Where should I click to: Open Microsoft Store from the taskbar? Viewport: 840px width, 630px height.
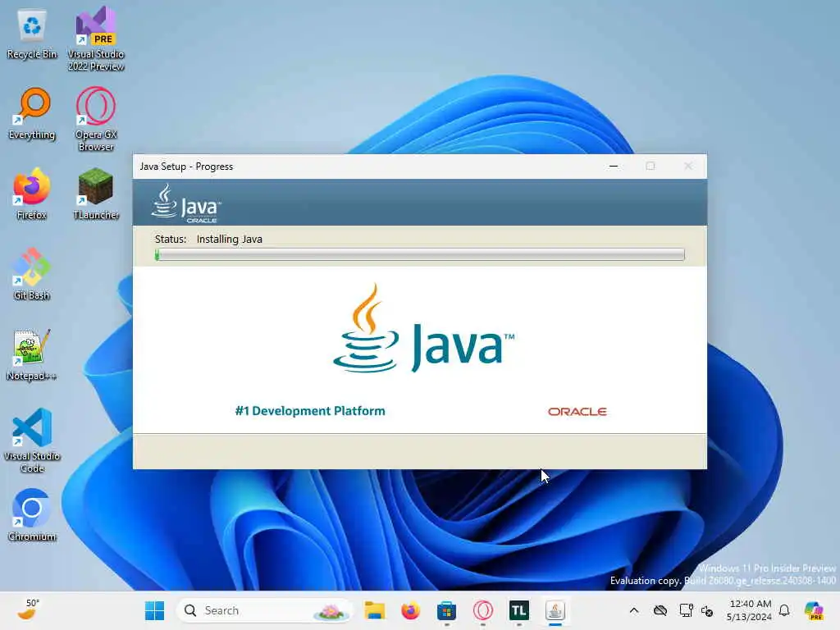(446, 610)
